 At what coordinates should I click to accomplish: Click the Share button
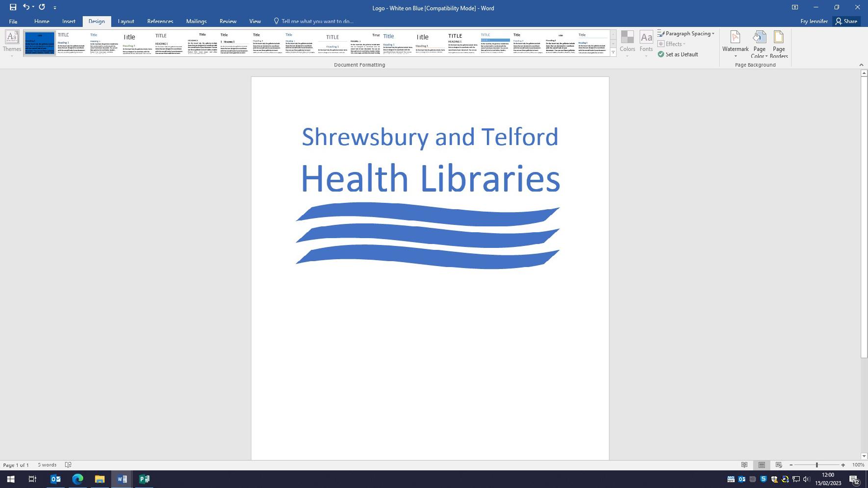pos(847,21)
